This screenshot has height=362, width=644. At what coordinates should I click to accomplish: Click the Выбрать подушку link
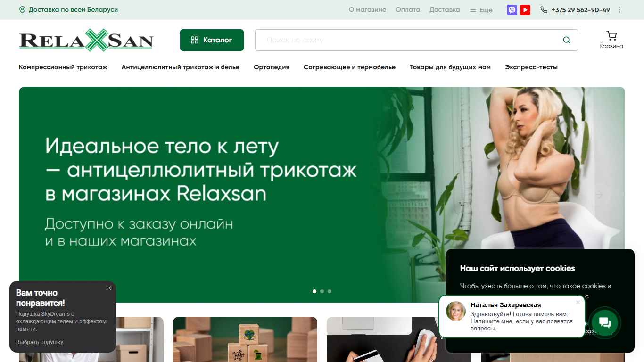tap(40, 342)
